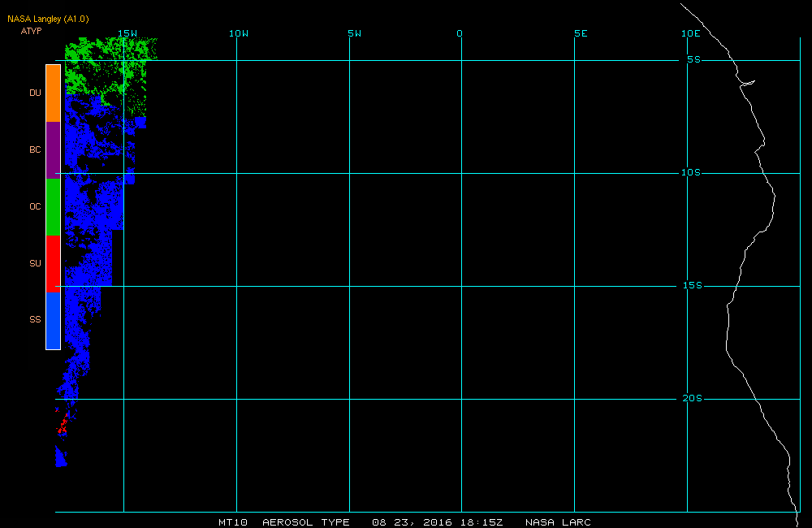Click the DU legend label
This screenshot has height=528, width=812.
pos(35,93)
